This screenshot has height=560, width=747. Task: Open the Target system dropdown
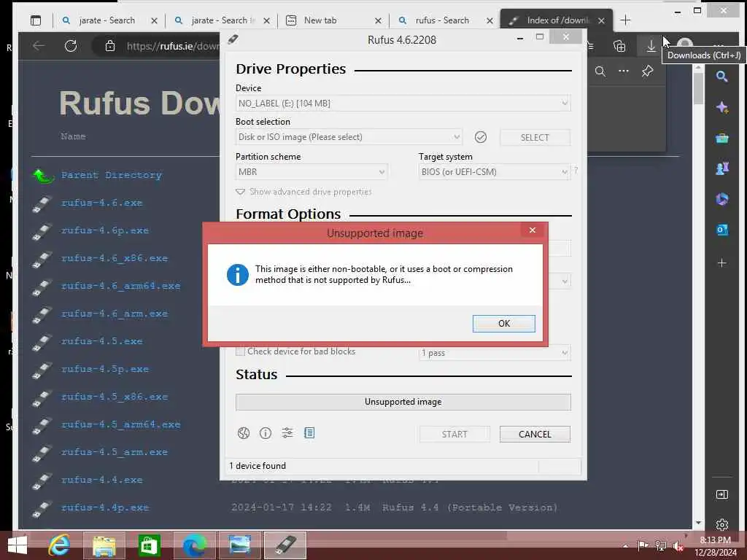495,172
